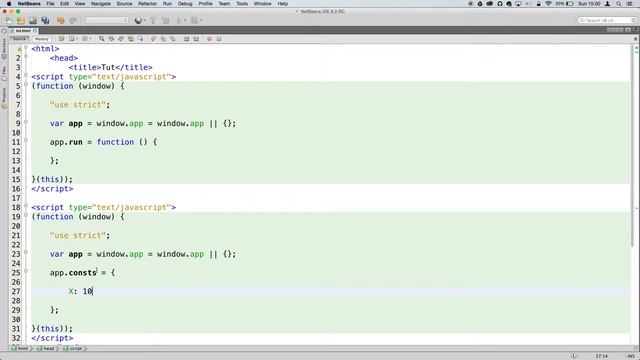Collapse the script fold on line 4
This screenshot has width=640, height=360.
(x=26, y=76)
